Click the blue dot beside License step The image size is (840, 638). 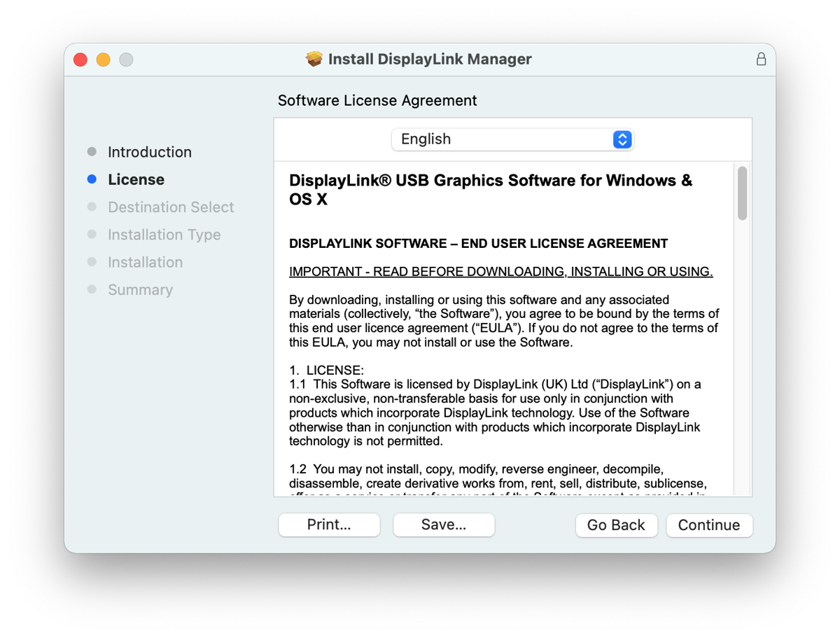[92, 179]
